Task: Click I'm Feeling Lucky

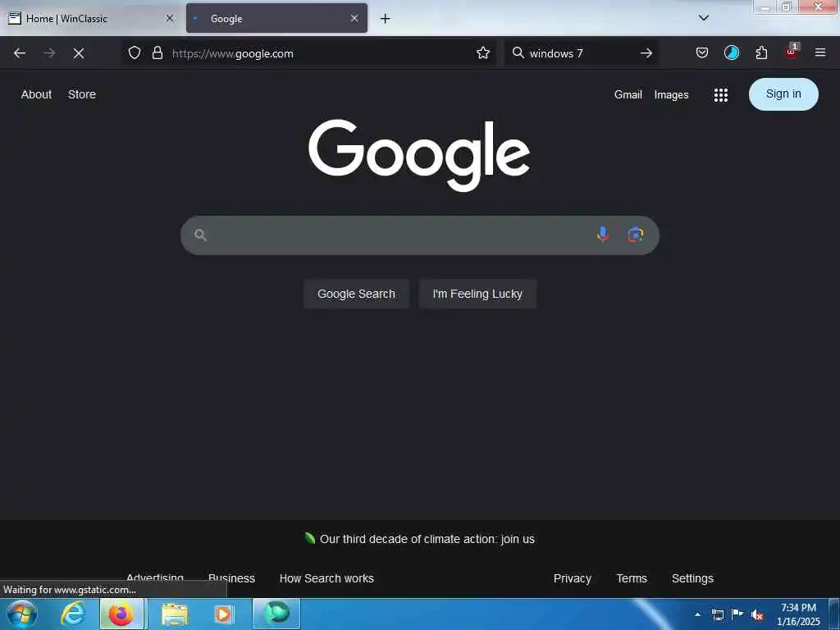Action: 477,294
